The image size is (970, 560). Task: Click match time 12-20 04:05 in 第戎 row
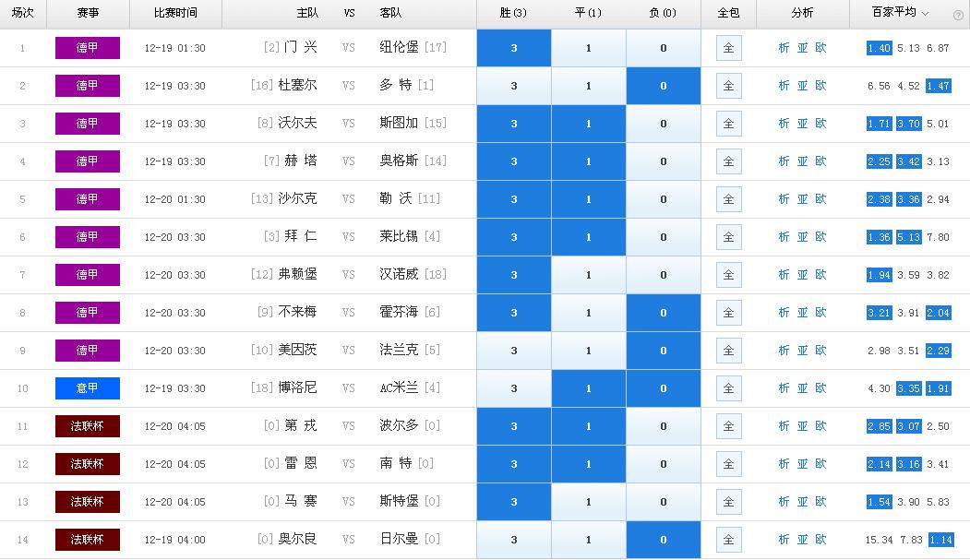pyautogui.click(x=175, y=426)
